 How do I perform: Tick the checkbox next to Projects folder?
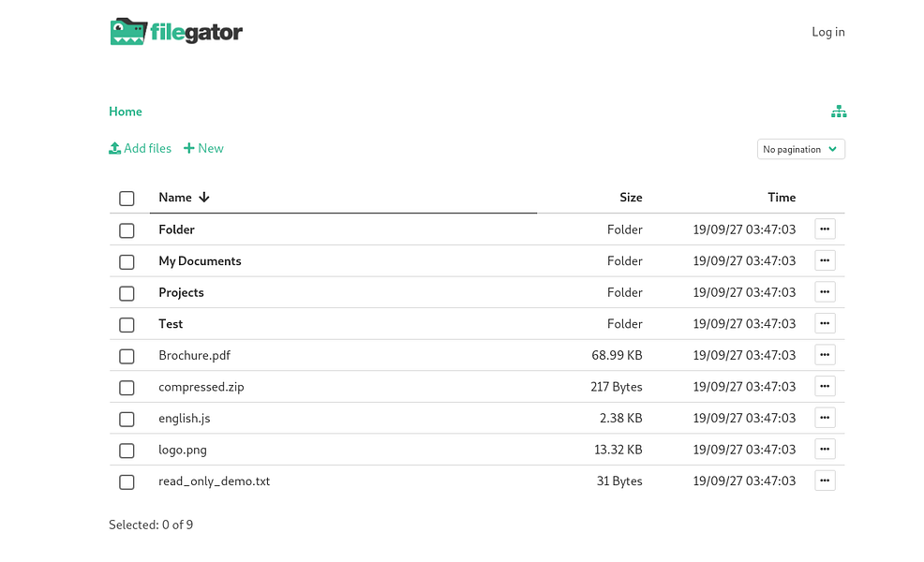coord(127,293)
